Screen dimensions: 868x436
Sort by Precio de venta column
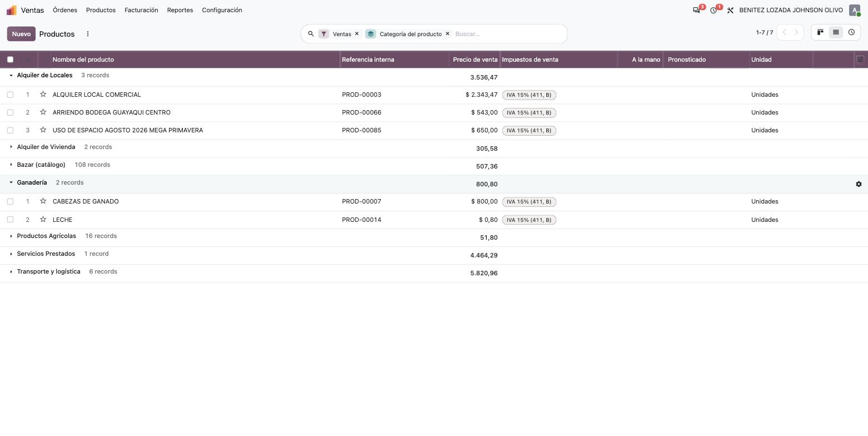click(475, 60)
